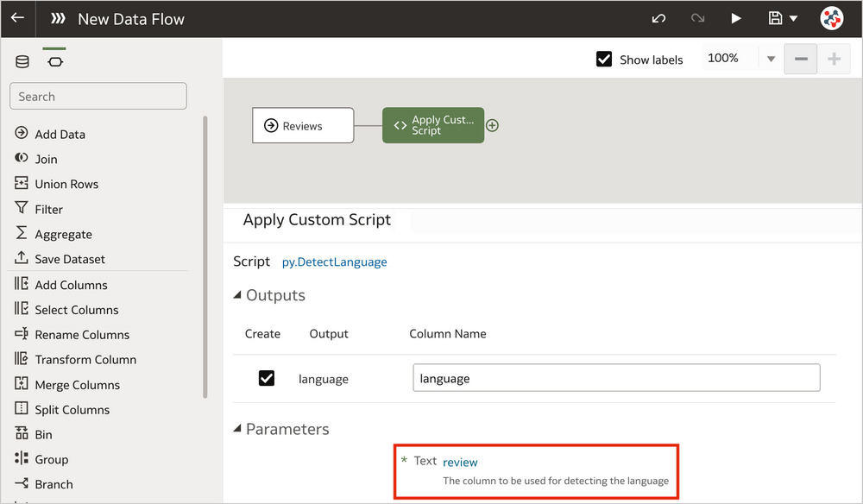Image resolution: width=863 pixels, height=504 pixels.
Task: Collapse the Outputs section
Action: (238, 295)
